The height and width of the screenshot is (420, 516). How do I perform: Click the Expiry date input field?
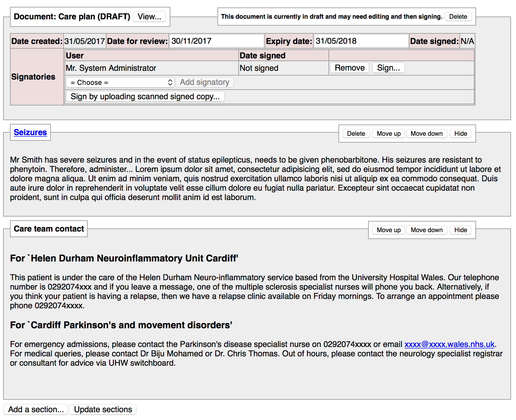click(361, 41)
